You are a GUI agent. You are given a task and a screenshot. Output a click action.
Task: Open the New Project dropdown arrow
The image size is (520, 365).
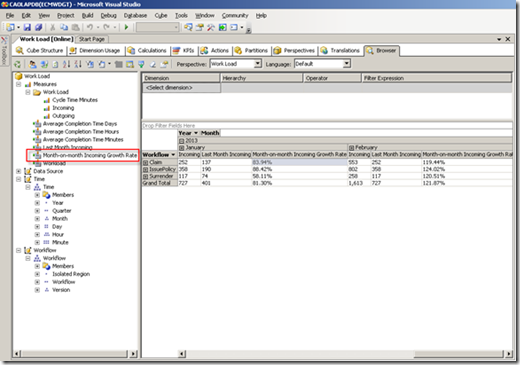pyautogui.click(x=18, y=27)
